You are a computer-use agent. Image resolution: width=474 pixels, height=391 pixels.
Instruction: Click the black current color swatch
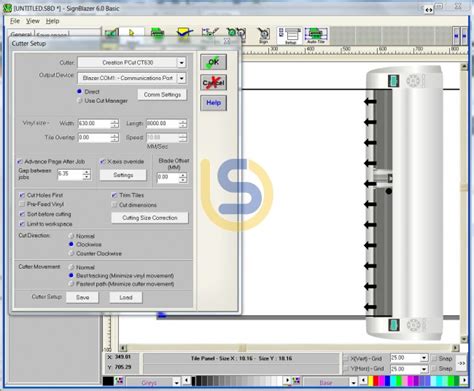[108, 381]
